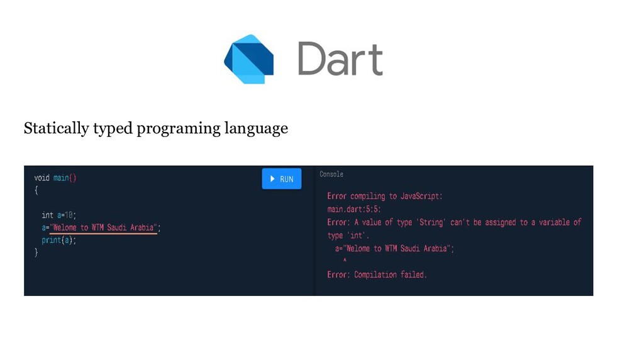Click the blue RUN button
The height and width of the screenshot is (362, 644).
tap(281, 179)
